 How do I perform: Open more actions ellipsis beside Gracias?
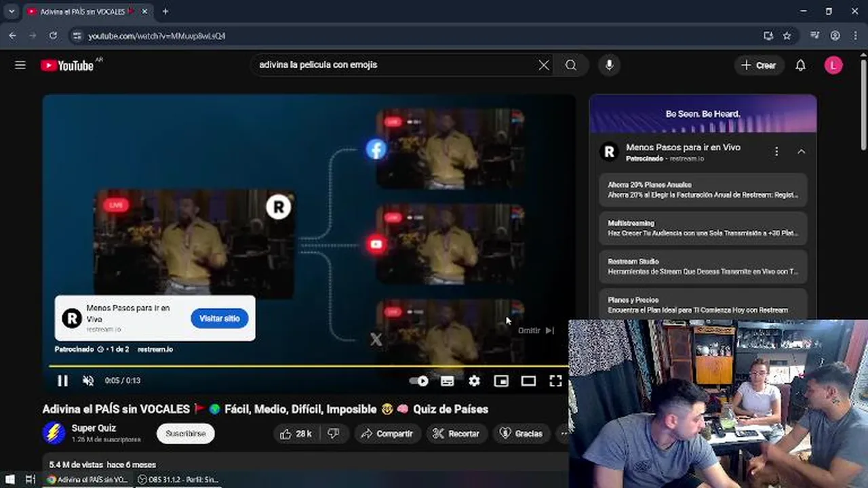pyautogui.click(x=562, y=434)
